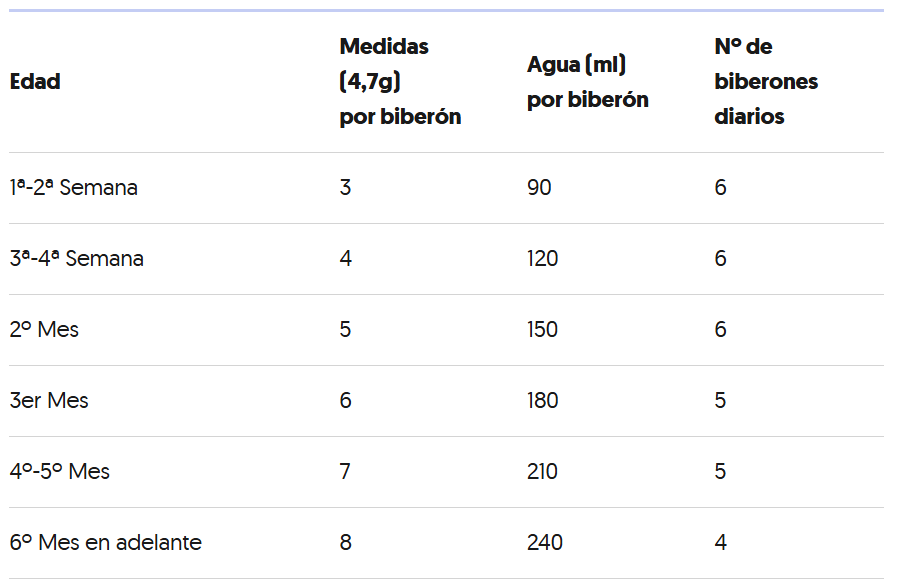Click the 3 medidas cell
899x585 pixels.
[345, 188]
